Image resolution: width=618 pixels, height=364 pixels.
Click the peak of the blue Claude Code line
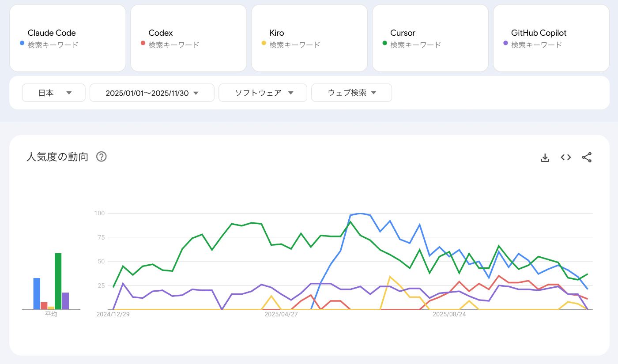pos(360,214)
